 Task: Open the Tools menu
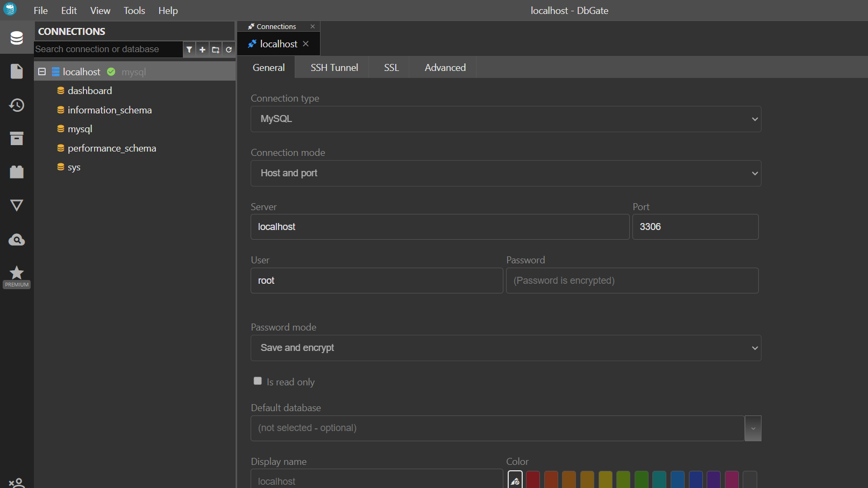coord(134,11)
